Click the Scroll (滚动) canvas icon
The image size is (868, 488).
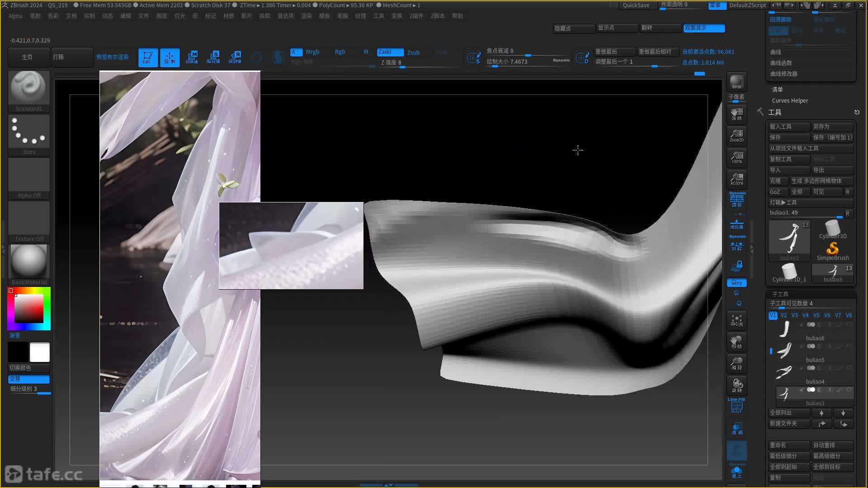point(736,114)
